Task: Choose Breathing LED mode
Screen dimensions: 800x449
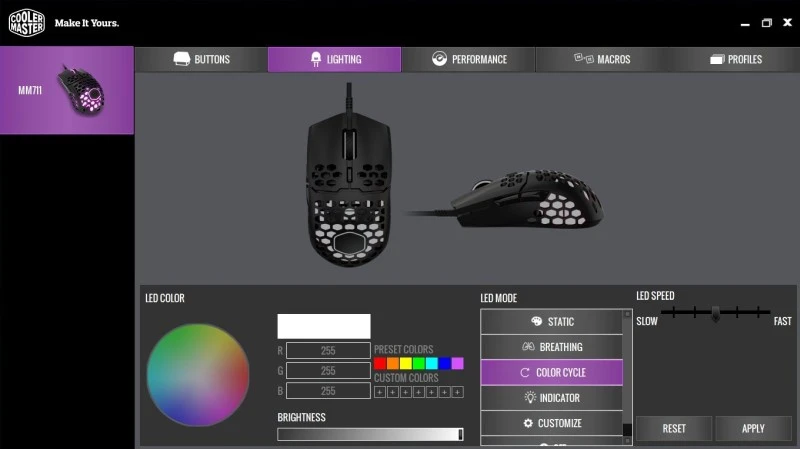Action: coord(552,347)
